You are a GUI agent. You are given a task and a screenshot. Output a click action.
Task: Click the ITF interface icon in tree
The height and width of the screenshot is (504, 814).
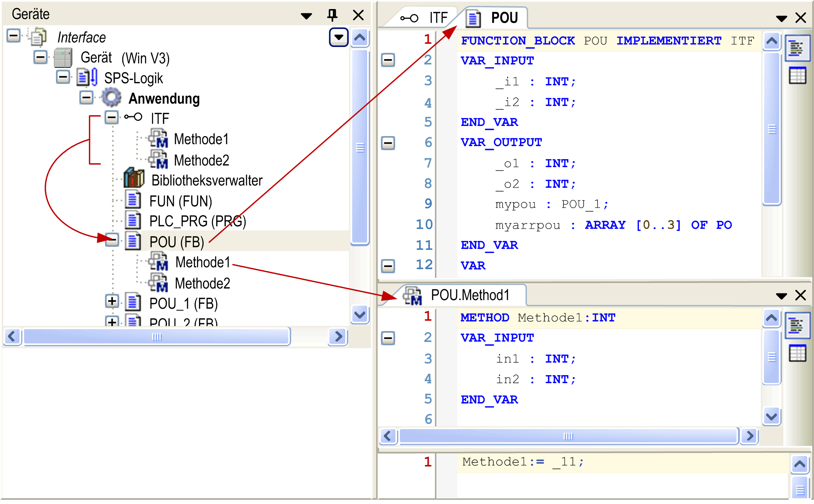(x=133, y=117)
